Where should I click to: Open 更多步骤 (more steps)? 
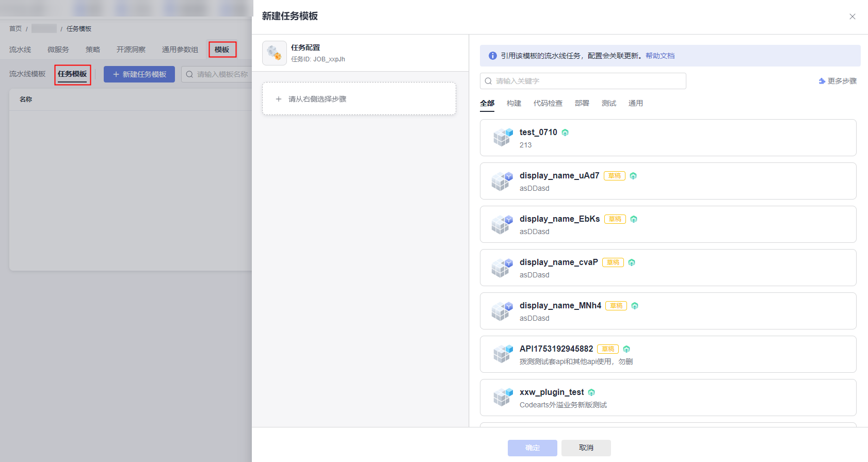click(x=838, y=81)
